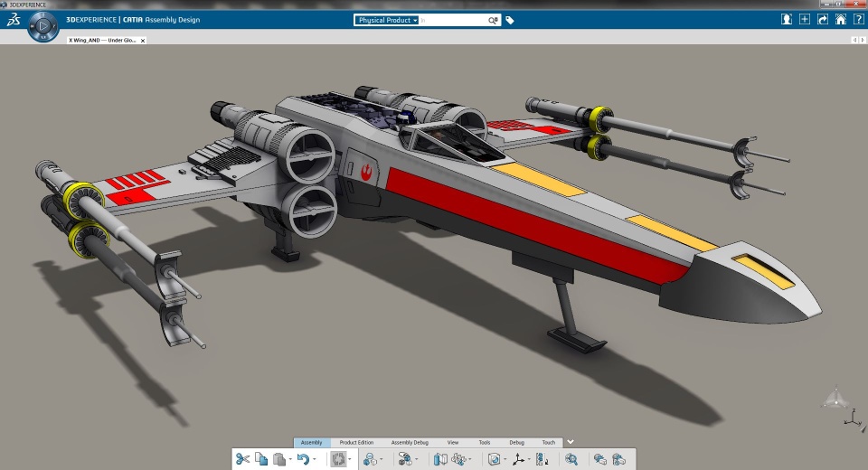Expand the Paste options arrow

point(290,459)
